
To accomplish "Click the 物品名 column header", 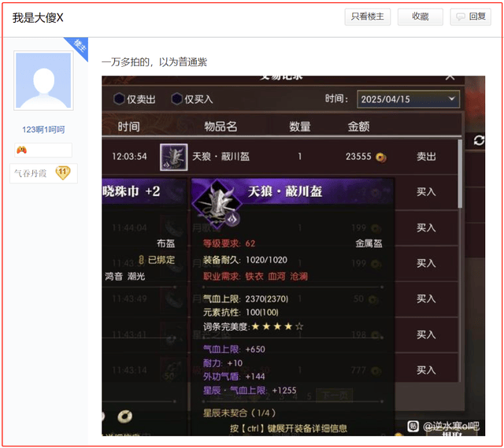I will tap(220, 127).
